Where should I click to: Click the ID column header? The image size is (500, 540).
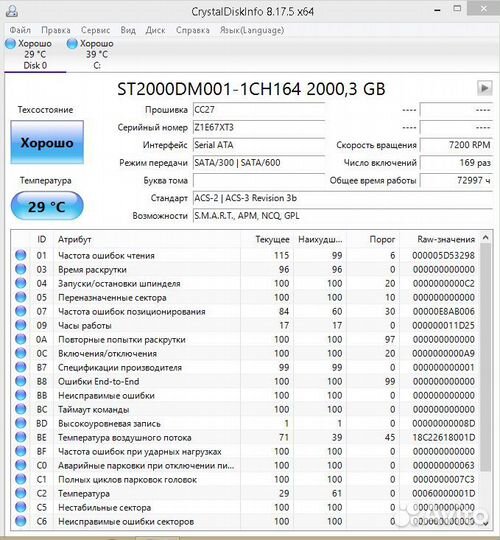tap(42, 239)
